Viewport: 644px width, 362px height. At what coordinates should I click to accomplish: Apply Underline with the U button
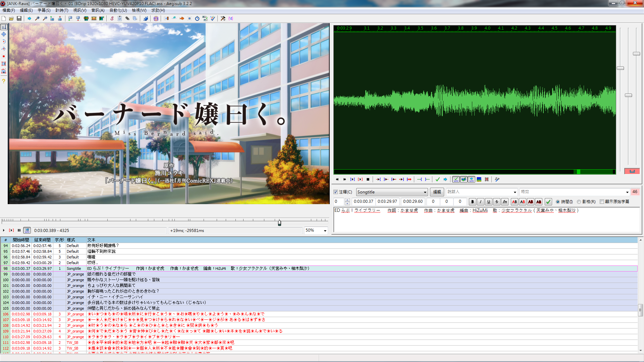(x=489, y=202)
